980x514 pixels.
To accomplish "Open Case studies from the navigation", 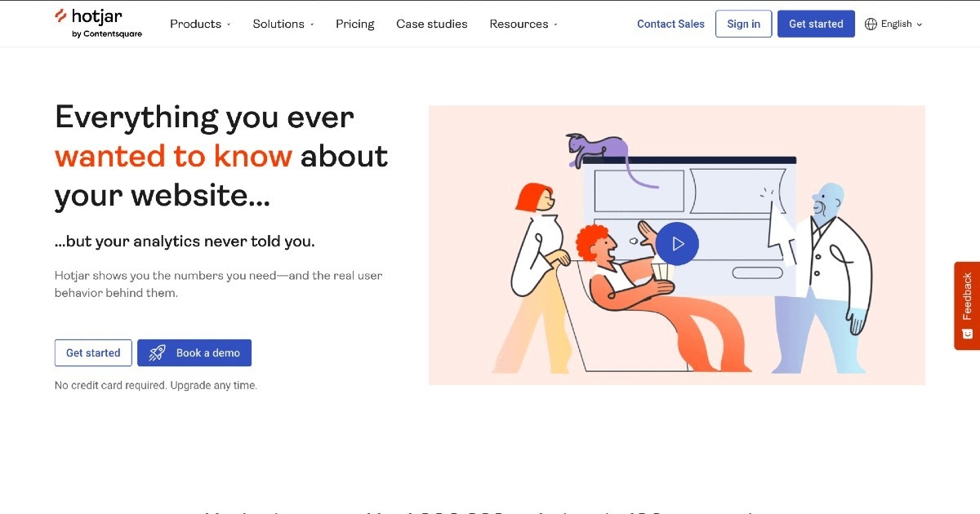I will click(x=432, y=24).
